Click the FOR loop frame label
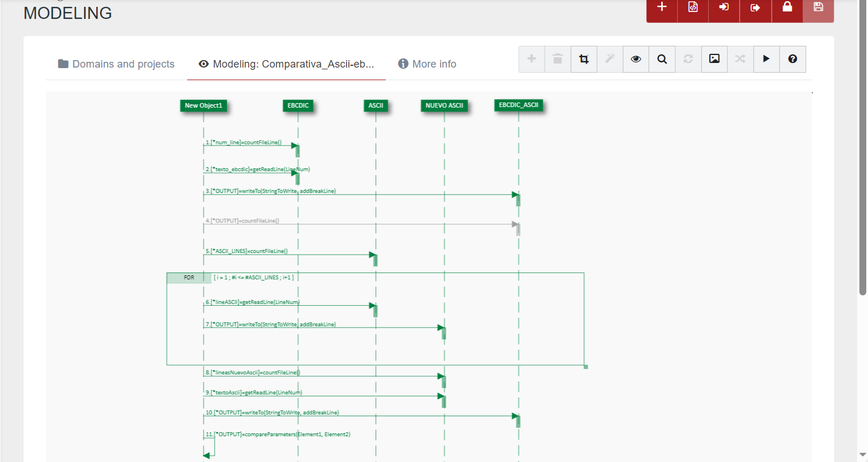868x462 pixels. pos(189,278)
